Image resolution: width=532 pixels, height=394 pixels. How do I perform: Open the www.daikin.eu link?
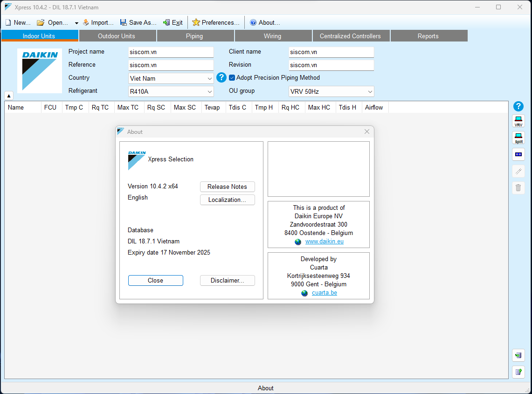pos(325,241)
